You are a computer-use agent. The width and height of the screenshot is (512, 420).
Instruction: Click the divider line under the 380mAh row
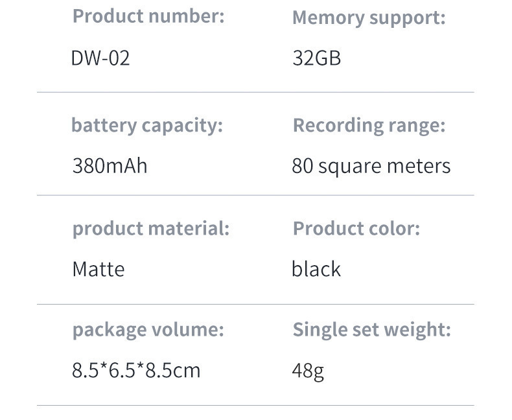pyautogui.click(x=255, y=195)
